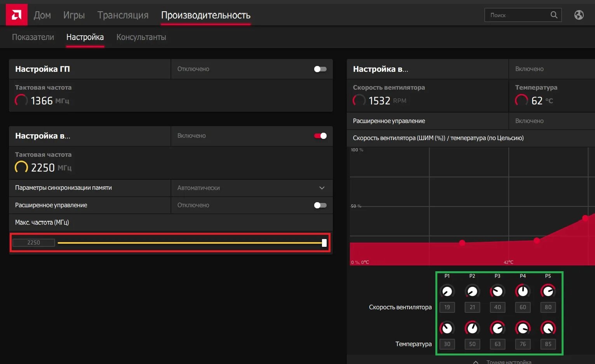Viewport: 595px width, 364px height.
Task: Switch to Консультанты subtab
Action: [x=141, y=37]
